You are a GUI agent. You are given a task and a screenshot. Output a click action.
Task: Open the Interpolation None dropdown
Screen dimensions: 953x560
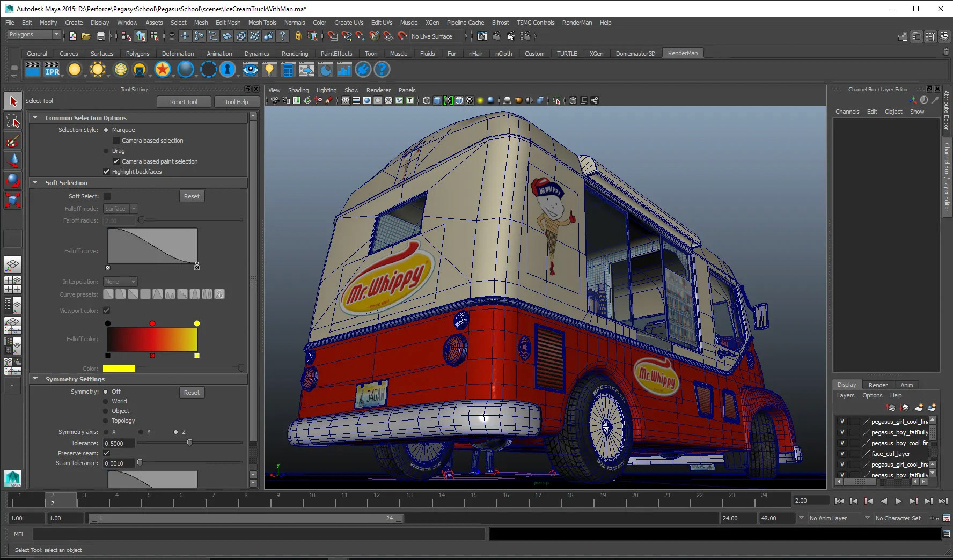click(x=121, y=282)
